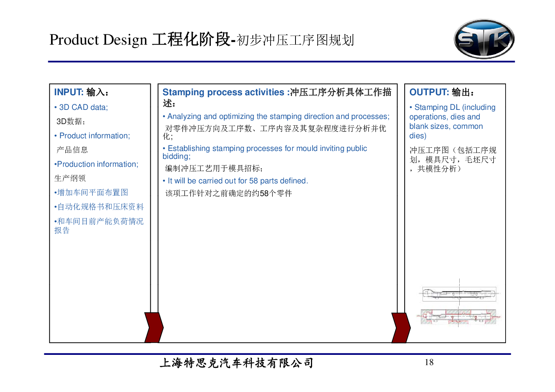Click the '编制冲压工艺用于模具招标;' line
Screen dimensions: 555x392
click(x=214, y=168)
